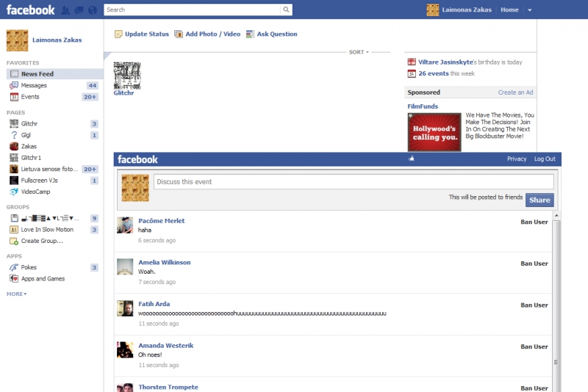The height and width of the screenshot is (392, 588).
Task: Click the Create an Ad link
Action: point(515,92)
